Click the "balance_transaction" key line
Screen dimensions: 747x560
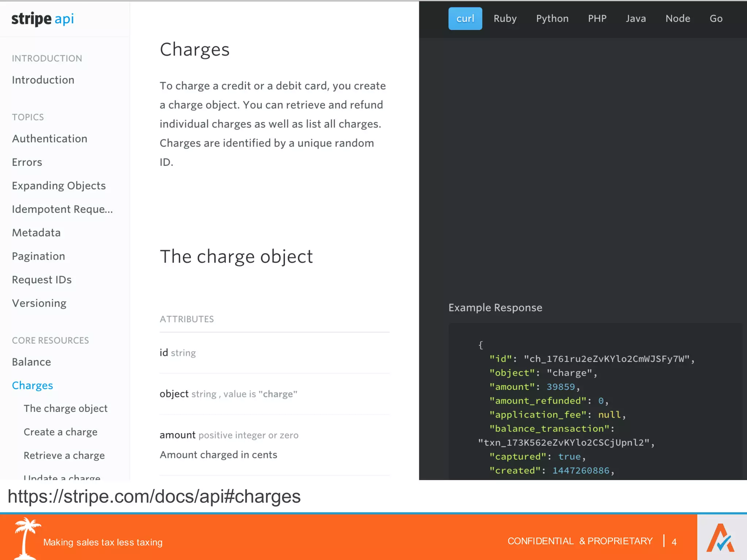(552, 429)
